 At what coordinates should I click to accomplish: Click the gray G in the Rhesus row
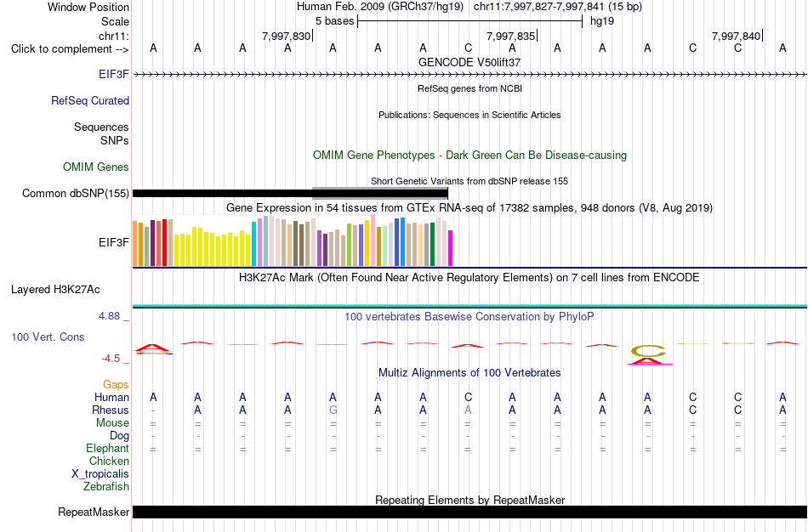[333, 410]
